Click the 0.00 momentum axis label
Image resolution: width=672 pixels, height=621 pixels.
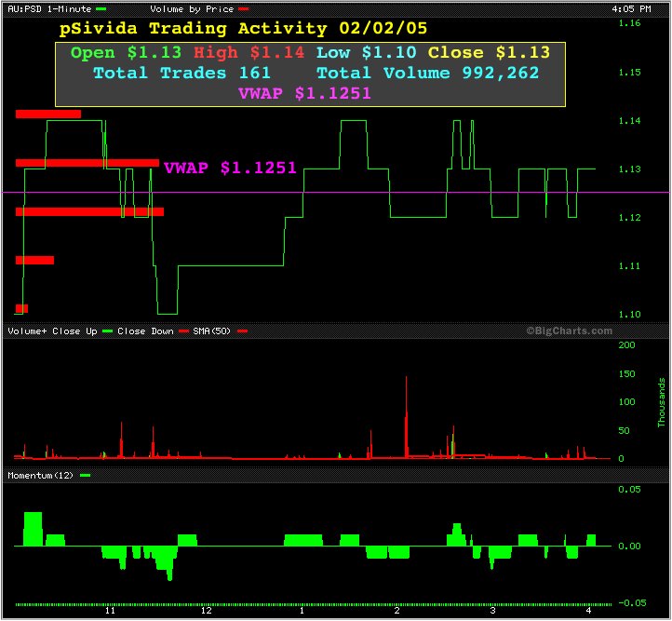[629, 547]
